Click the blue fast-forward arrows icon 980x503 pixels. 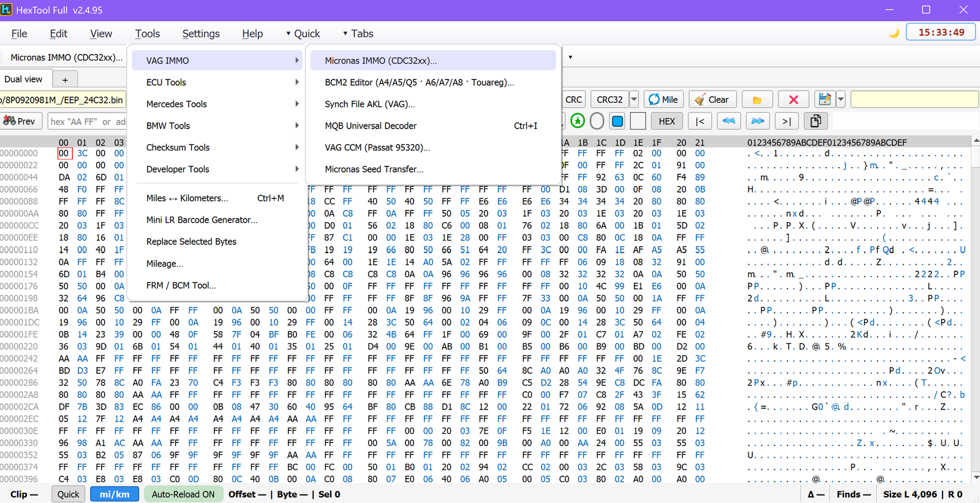point(758,121)
